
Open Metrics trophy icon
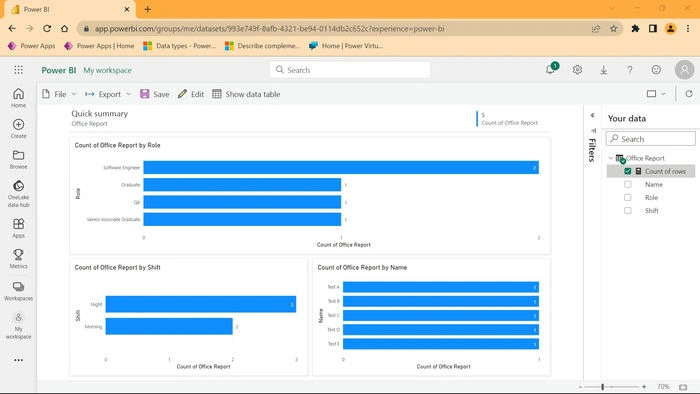pyautogui.click(x=18, y=258)
